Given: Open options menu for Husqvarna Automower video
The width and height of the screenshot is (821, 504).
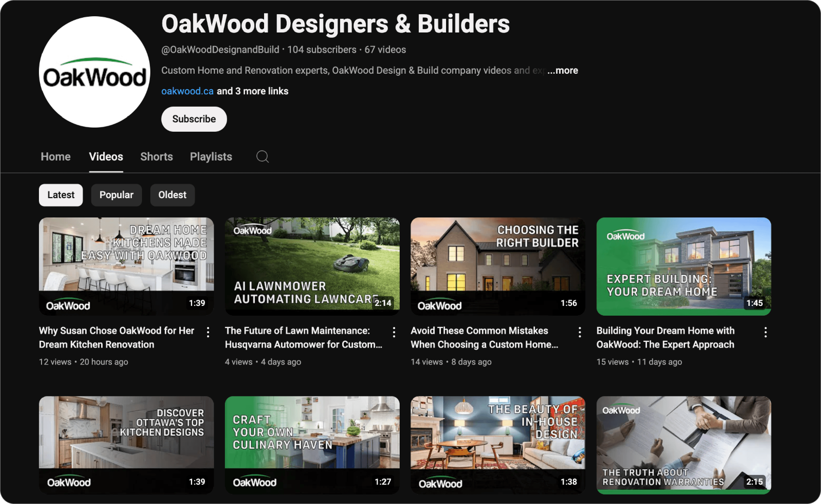Looking at the screenshot, I should [x=394, y=332].
